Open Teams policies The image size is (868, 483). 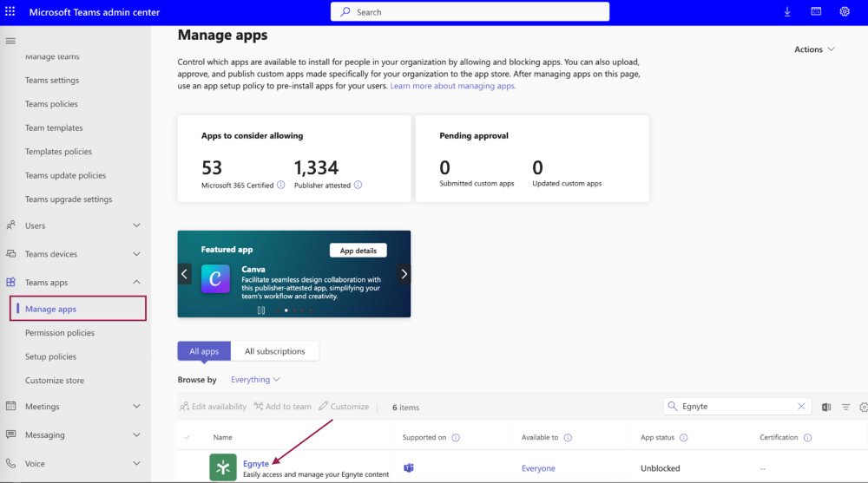pos(51,104)
